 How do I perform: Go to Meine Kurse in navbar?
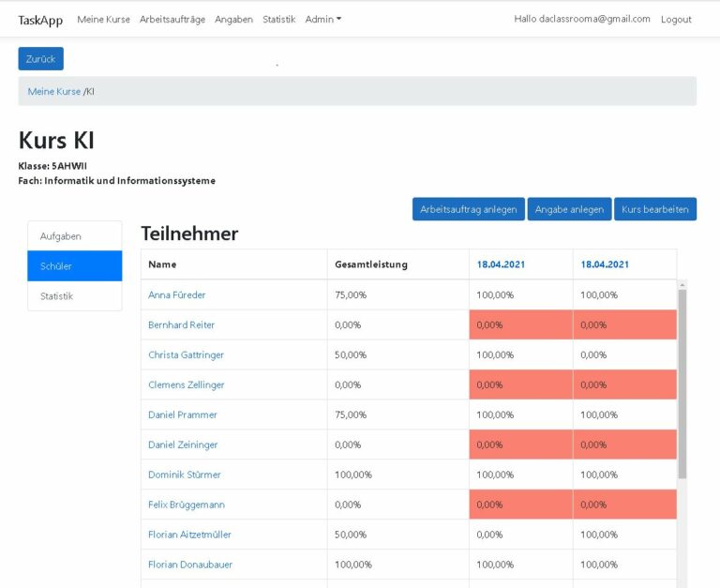tap(103, 20)
